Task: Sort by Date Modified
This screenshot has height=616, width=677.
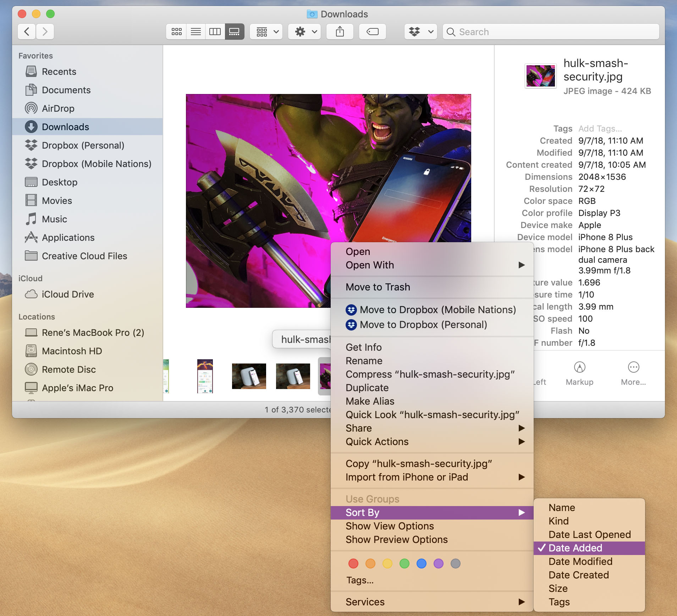Action: point(589,561)
